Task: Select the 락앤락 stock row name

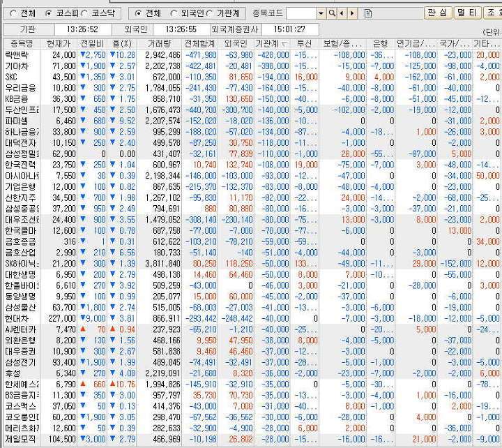Action: [x=17, y=55]
